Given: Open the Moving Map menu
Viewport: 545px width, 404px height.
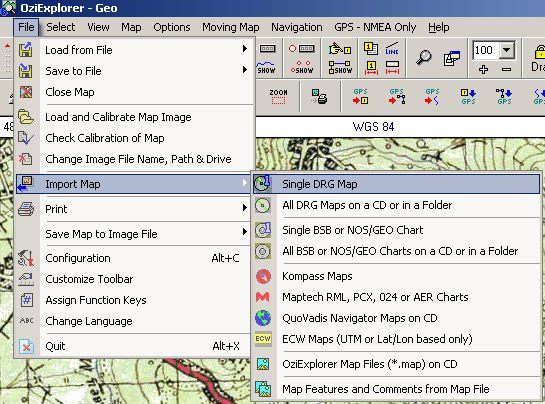Looking at the screenshot, I should 231,27.
